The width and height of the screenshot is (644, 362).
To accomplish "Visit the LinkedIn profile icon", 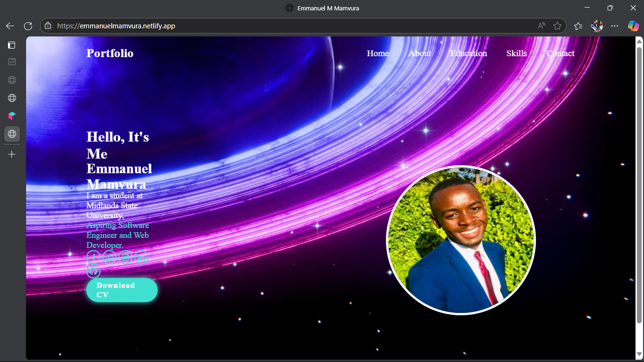I will click(142, 257).
